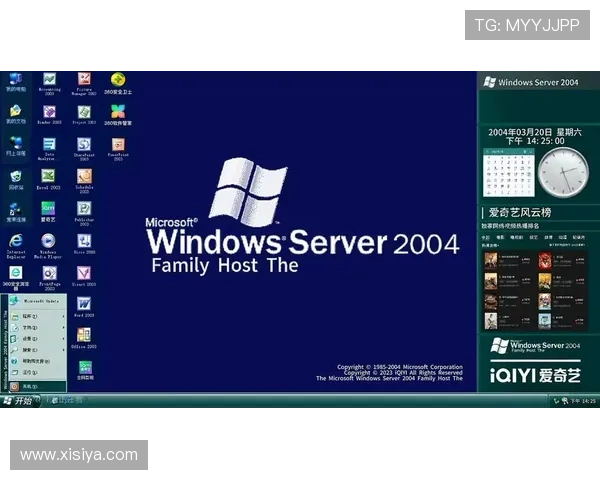Launch Publisher 2003 from the desktop

(x=84, y=214)
